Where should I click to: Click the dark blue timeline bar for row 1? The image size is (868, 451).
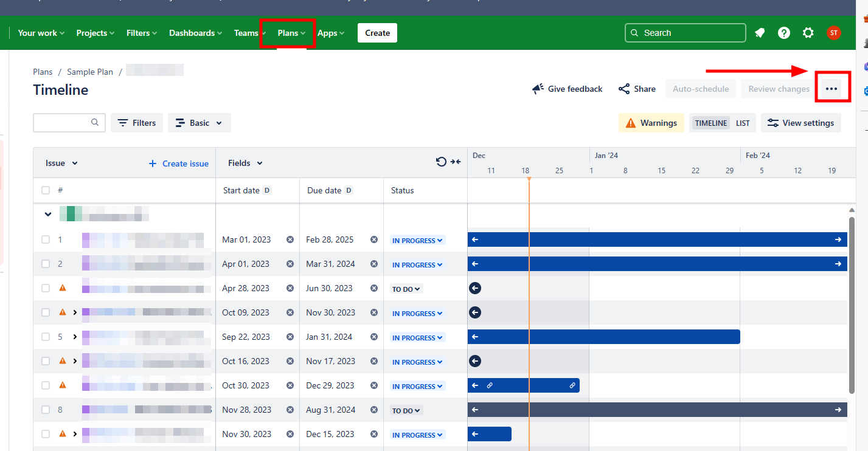pos(657,239)
